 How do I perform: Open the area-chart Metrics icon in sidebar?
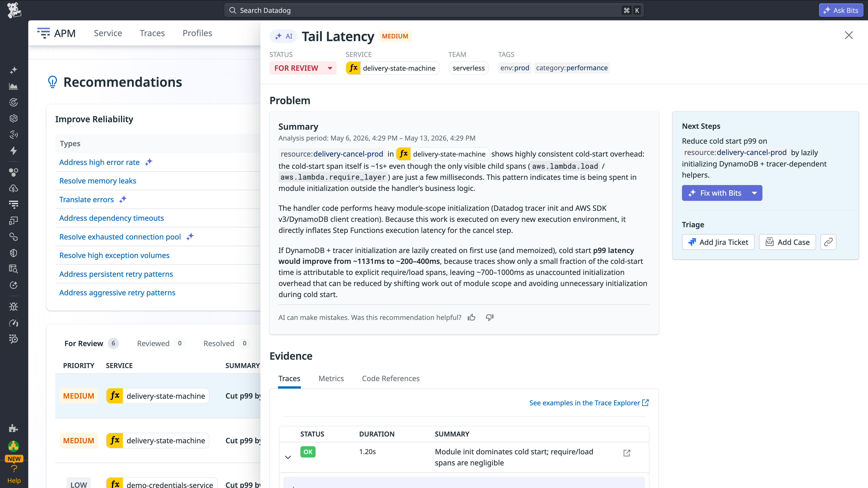click(x=14, y=87)
